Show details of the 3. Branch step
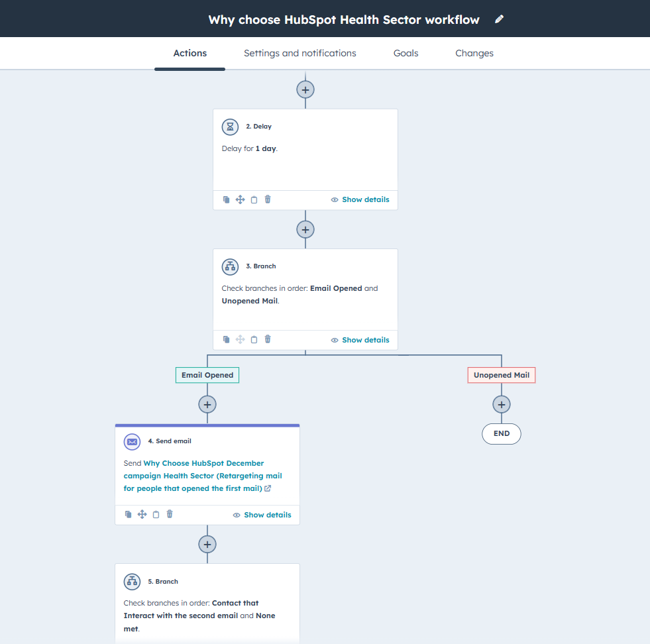The height and width of the screenshot is (644, 650). pyautogui.click(x=360, y=340)
